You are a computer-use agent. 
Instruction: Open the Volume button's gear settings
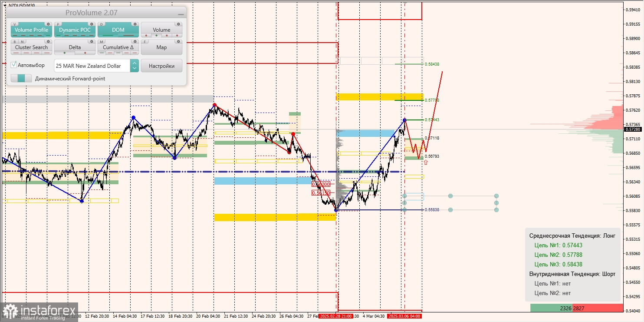(178, 24)
